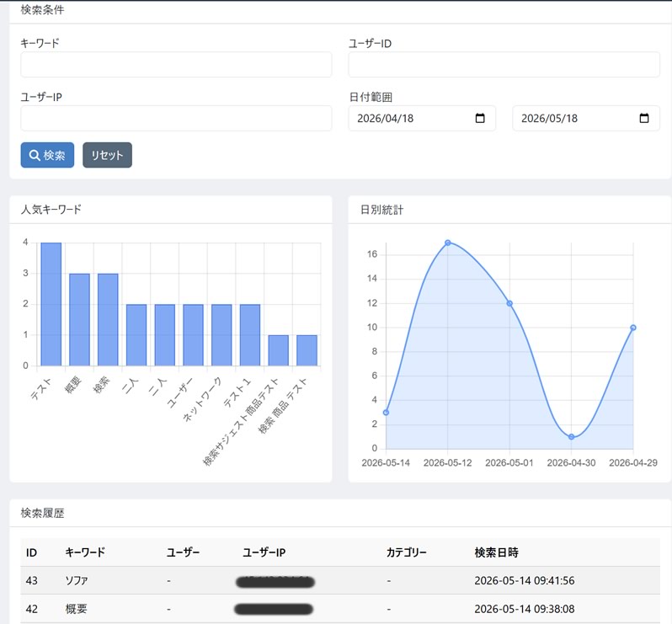Click the ユーザーIP input field
672x624 pixels.
click(176, 118)
